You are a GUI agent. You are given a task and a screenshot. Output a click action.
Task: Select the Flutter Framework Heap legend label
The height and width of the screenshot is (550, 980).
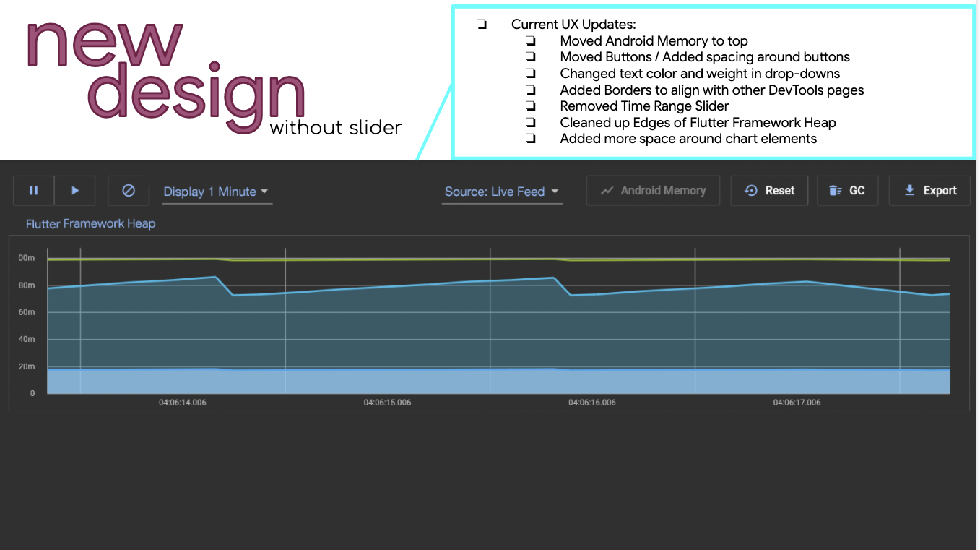pos(90,224)
